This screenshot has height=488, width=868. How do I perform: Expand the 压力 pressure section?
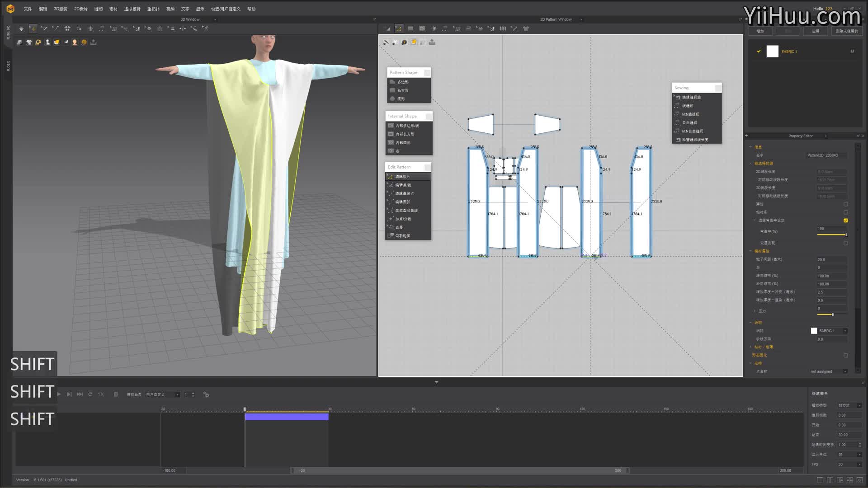pyautogui.click(x=755, y=311)
